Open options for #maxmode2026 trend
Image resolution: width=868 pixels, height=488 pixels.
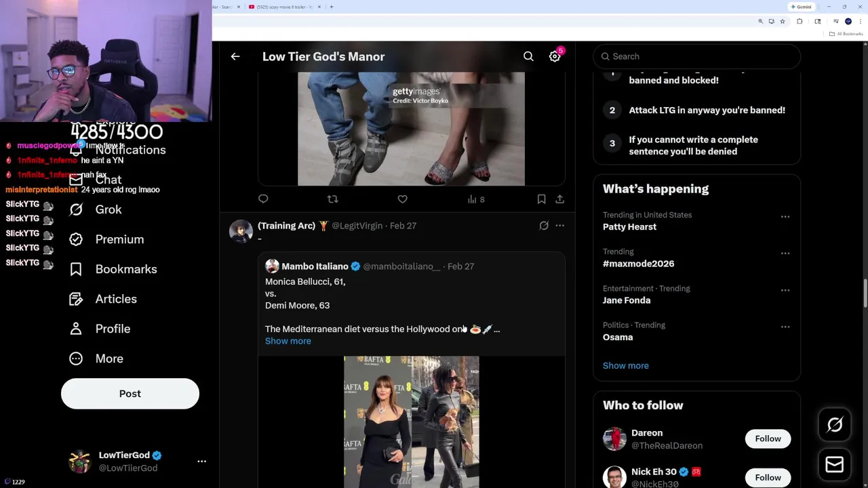(x=785, y=253)
